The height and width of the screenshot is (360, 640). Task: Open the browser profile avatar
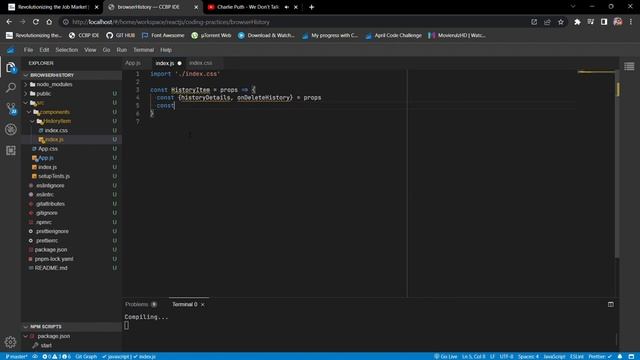[x=618, y=22]
